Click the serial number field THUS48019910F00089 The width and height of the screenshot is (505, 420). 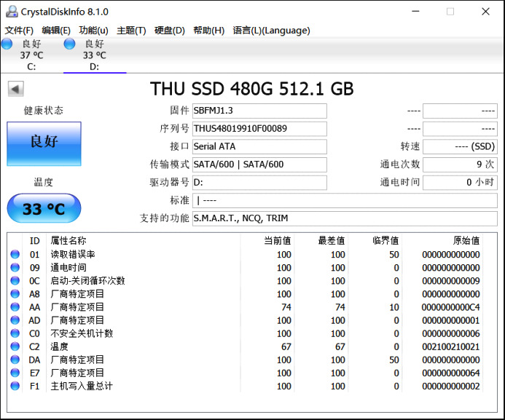[x=259, y=129]
